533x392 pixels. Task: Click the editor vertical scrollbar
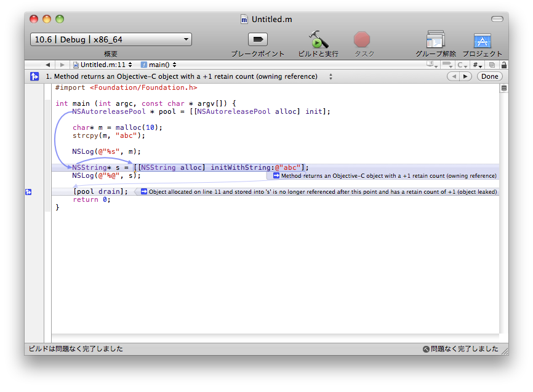pos(504,212)
